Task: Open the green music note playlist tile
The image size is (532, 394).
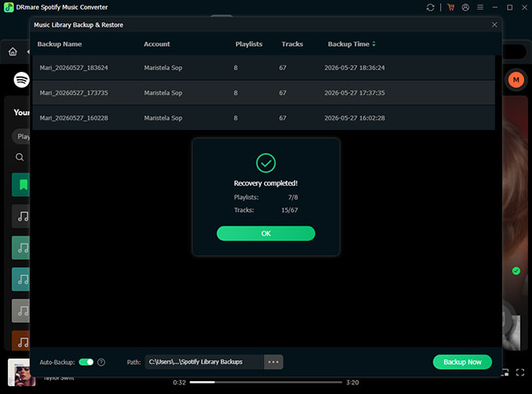Action: click(x=21, y=248)
